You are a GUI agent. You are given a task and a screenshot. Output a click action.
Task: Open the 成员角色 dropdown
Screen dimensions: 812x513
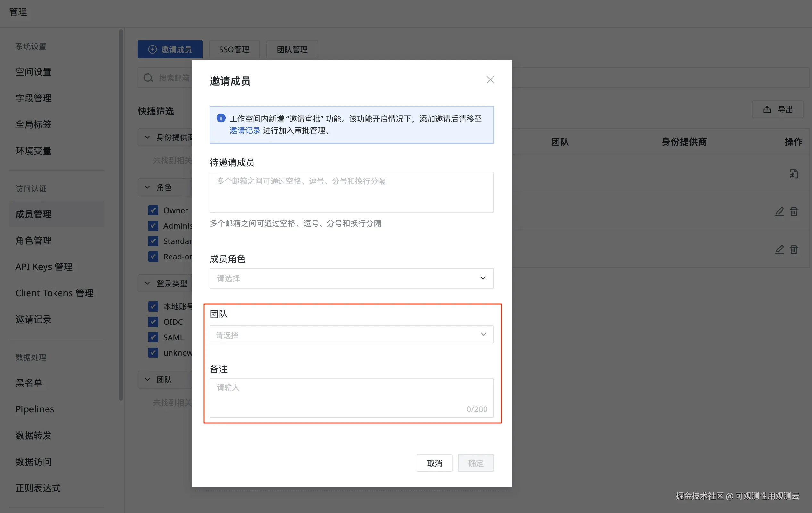[352, 278]
